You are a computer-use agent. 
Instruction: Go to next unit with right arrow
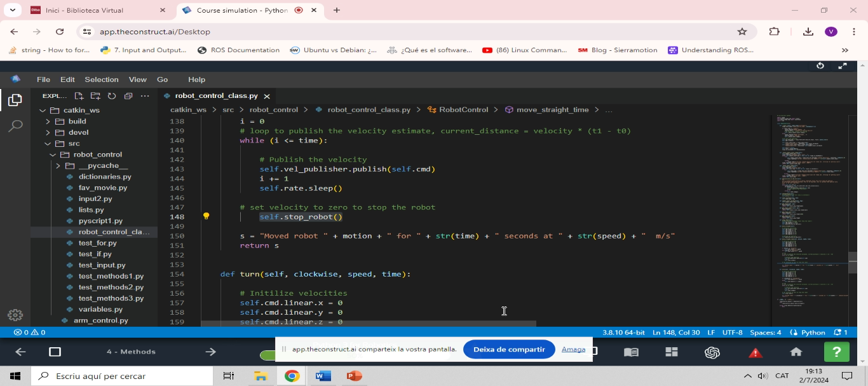coord(211,352)
